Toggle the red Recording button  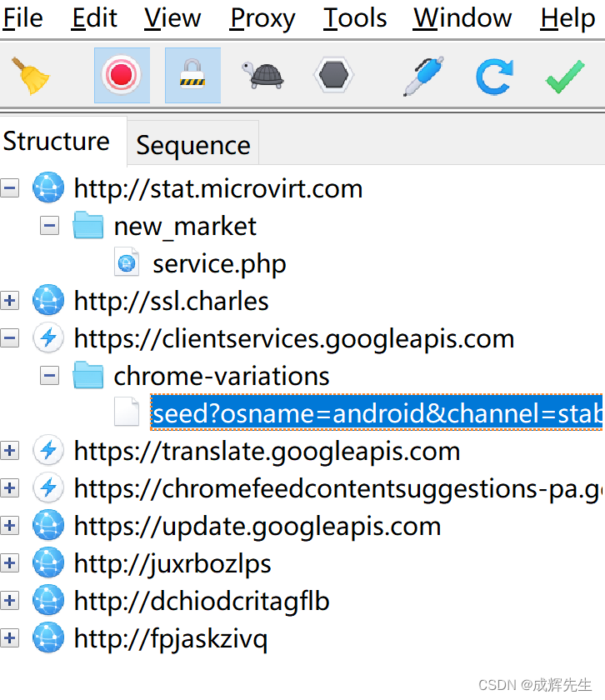pyautogui.click(x=122, y=76)
